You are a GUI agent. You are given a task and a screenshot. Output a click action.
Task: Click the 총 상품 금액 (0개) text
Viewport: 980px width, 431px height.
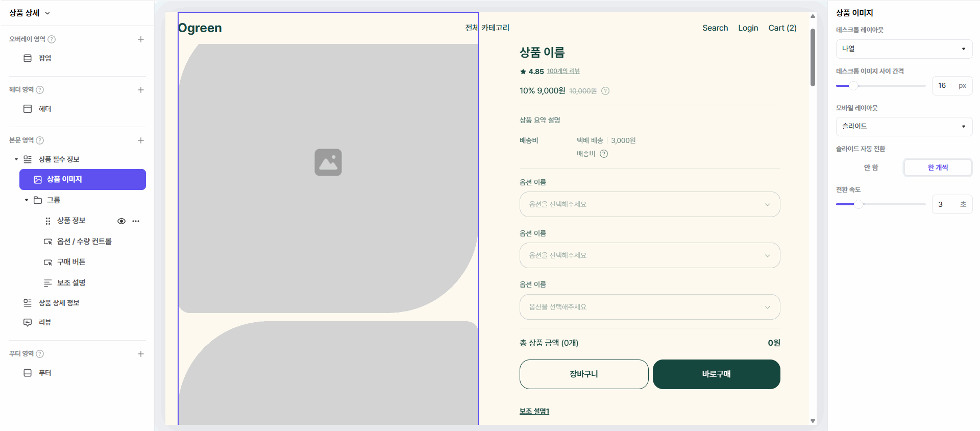[x=549, y=343]
